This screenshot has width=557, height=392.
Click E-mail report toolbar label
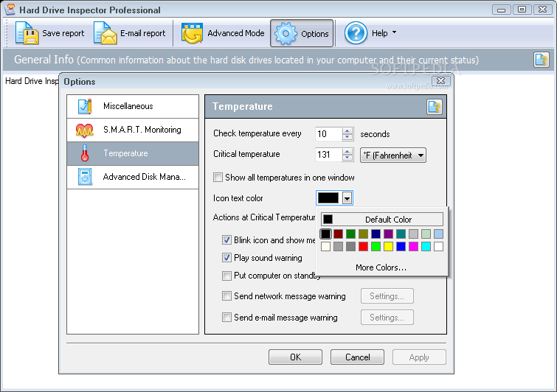coord(143,33)
